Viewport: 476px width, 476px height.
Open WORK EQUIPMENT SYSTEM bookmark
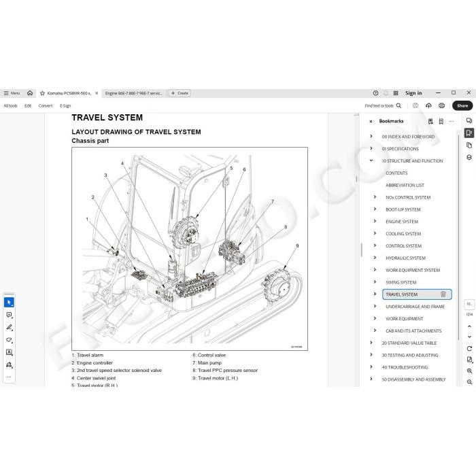(x=413, y=270)
